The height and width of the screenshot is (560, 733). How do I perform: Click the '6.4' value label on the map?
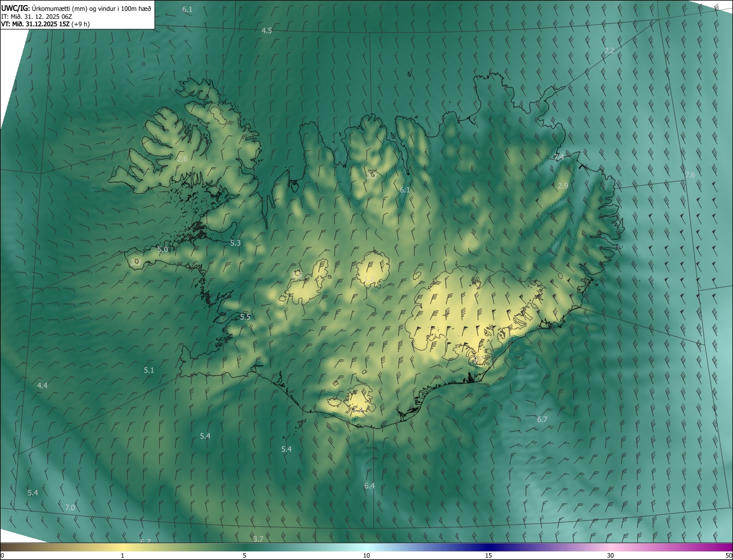pyautogui.click(x=369, y=486)
